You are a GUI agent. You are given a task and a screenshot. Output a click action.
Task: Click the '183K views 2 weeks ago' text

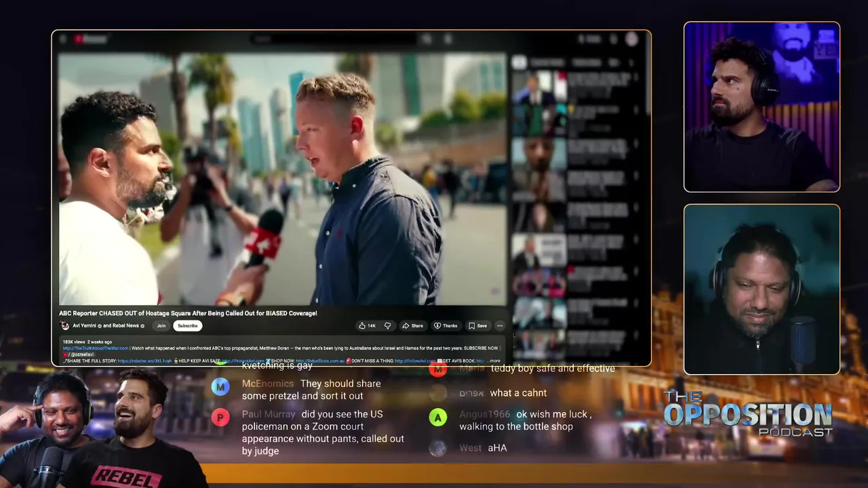pyautogui.click(x=87, y=342)
